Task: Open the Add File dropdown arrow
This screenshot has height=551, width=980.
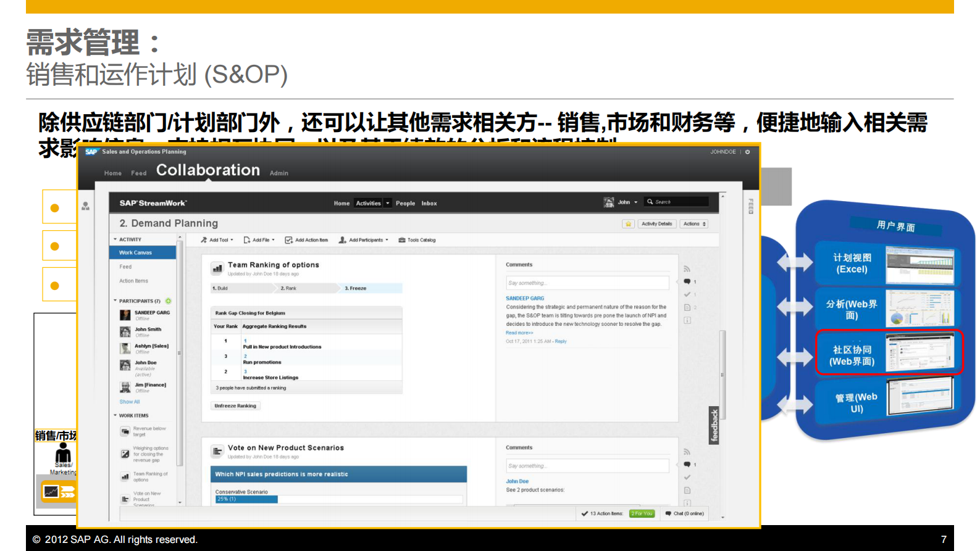Action: click(x=273, y=240)
